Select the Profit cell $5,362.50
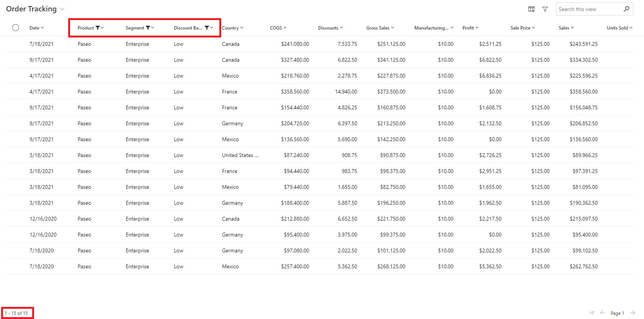The width and height of the screenshot is (644, 319). pos(490,266)
